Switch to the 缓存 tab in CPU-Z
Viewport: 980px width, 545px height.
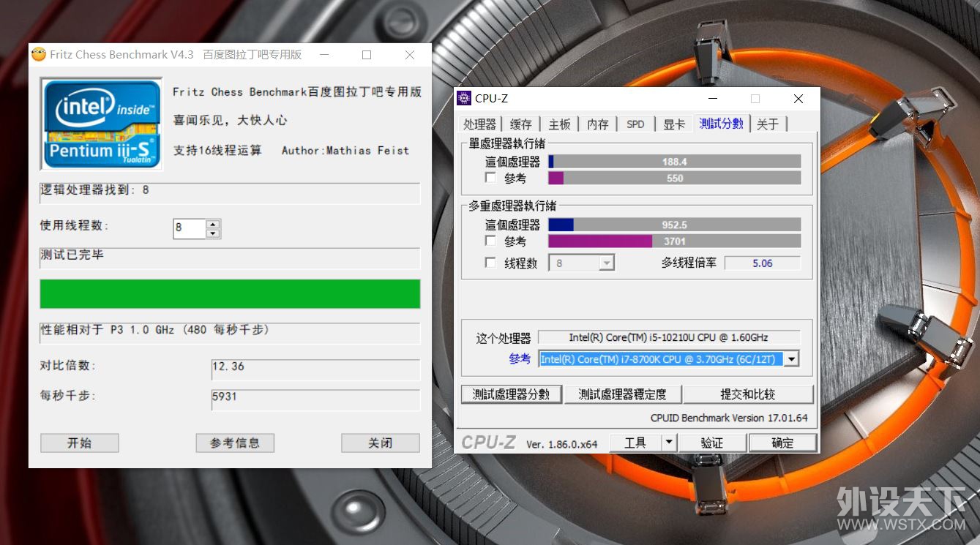521,124
